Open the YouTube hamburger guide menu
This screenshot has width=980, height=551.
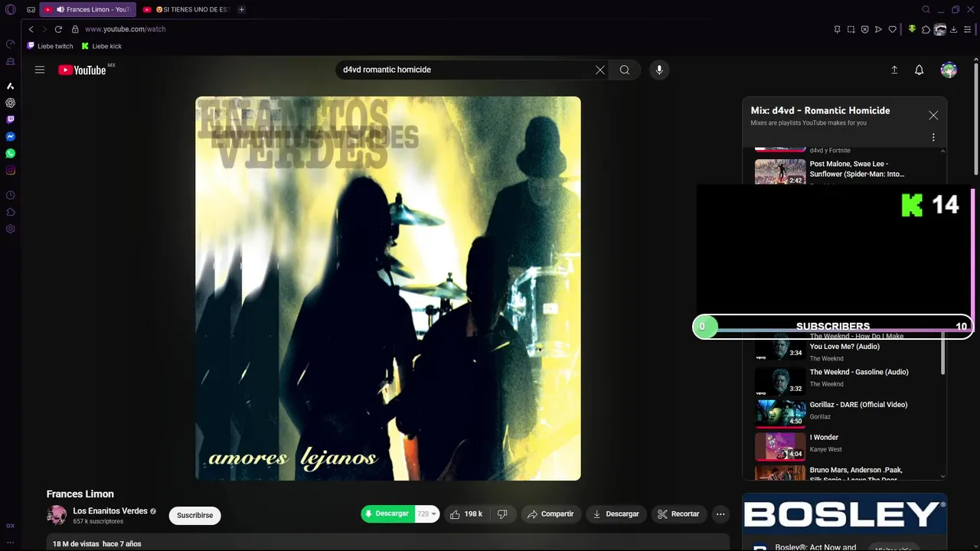pos(40,70)
